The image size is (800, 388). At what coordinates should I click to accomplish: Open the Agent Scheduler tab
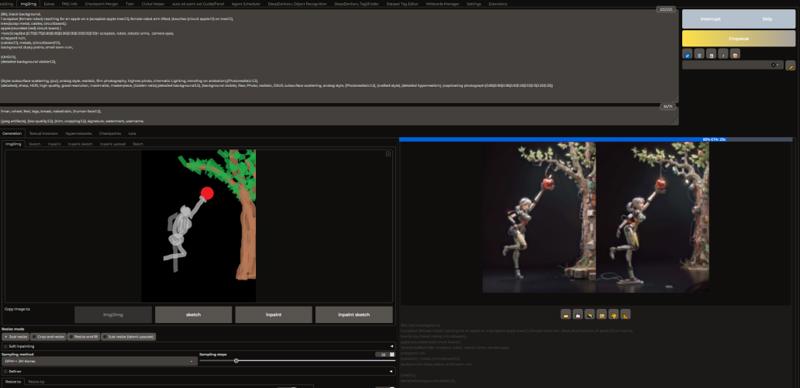coord(246,4)
